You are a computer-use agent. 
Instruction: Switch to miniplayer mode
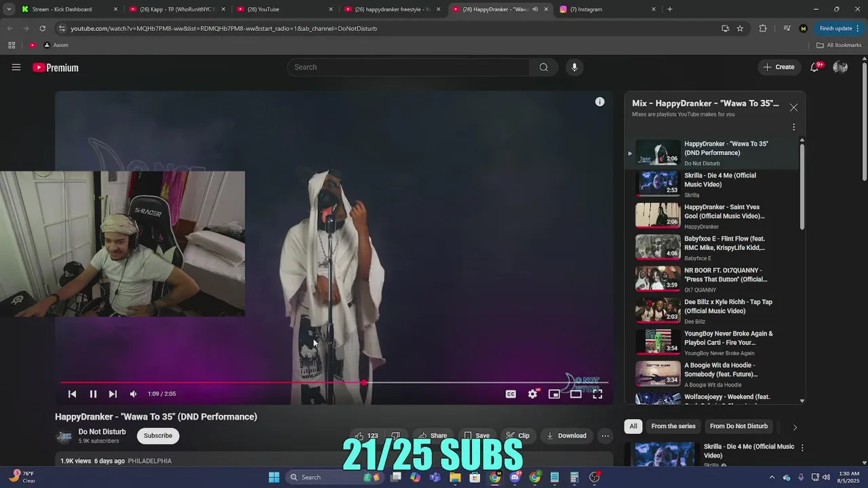pos(554,394)
